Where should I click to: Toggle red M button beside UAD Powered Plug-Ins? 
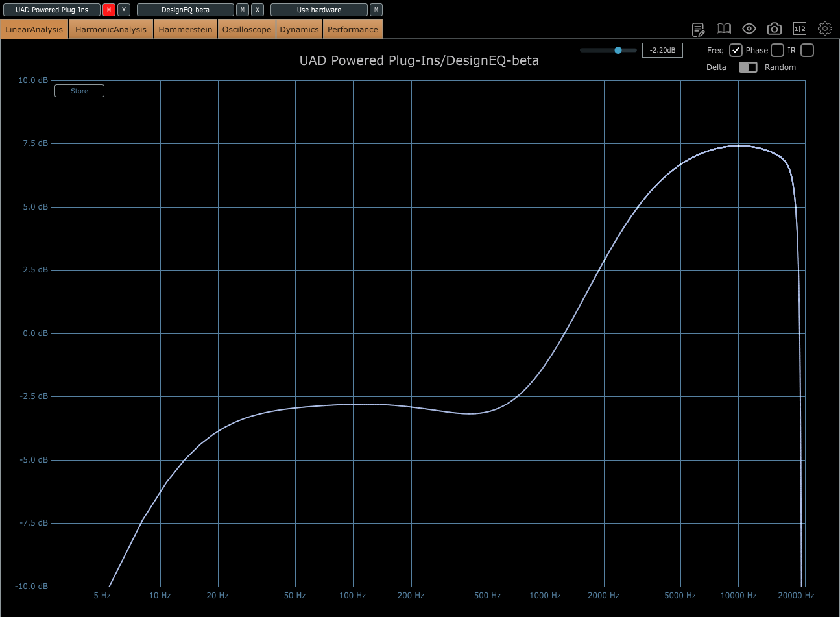(109, 10)
